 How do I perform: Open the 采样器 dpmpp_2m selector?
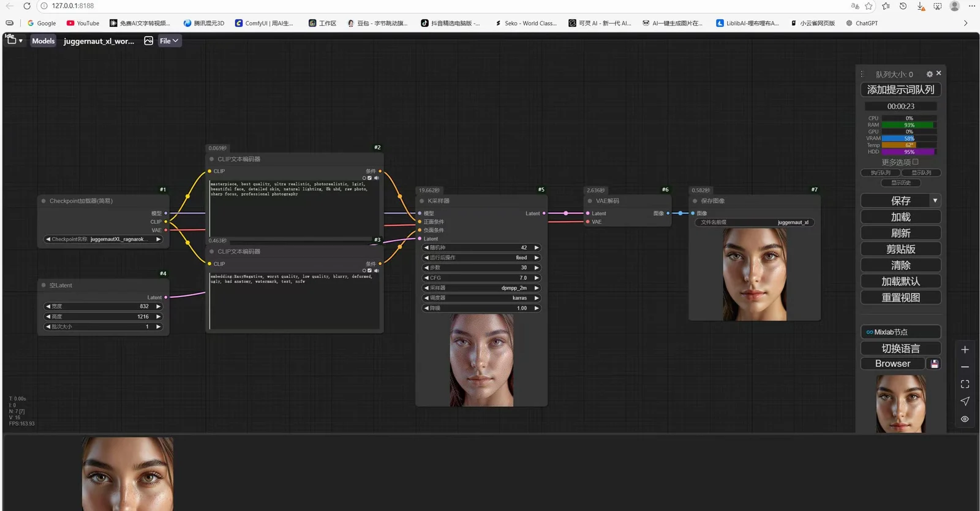click(x=481, y=288)
